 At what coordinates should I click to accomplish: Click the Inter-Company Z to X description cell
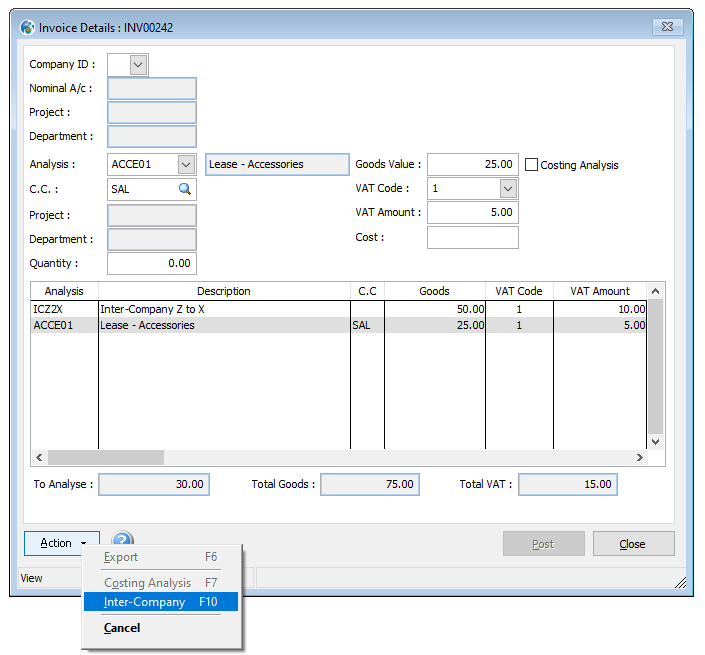click(x=224, y=309)
